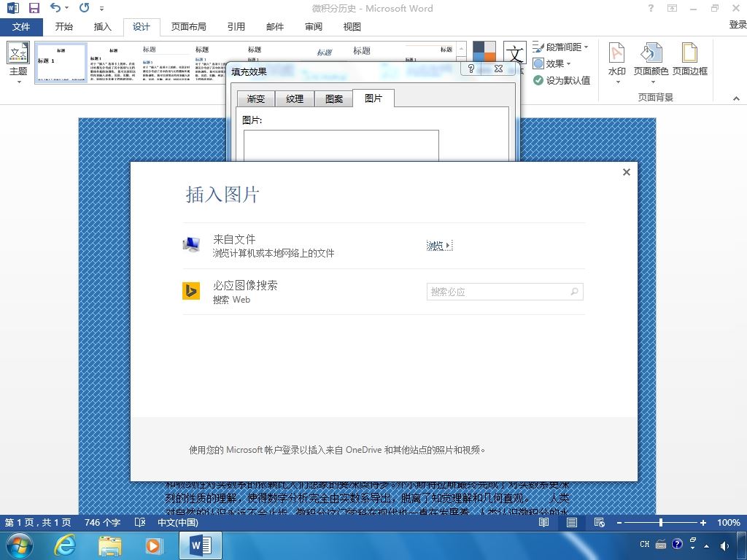Click the Bing 必应图像搜索 icon
The width and height of the screenshot is (747, 560).
click(x=191, y=291)
